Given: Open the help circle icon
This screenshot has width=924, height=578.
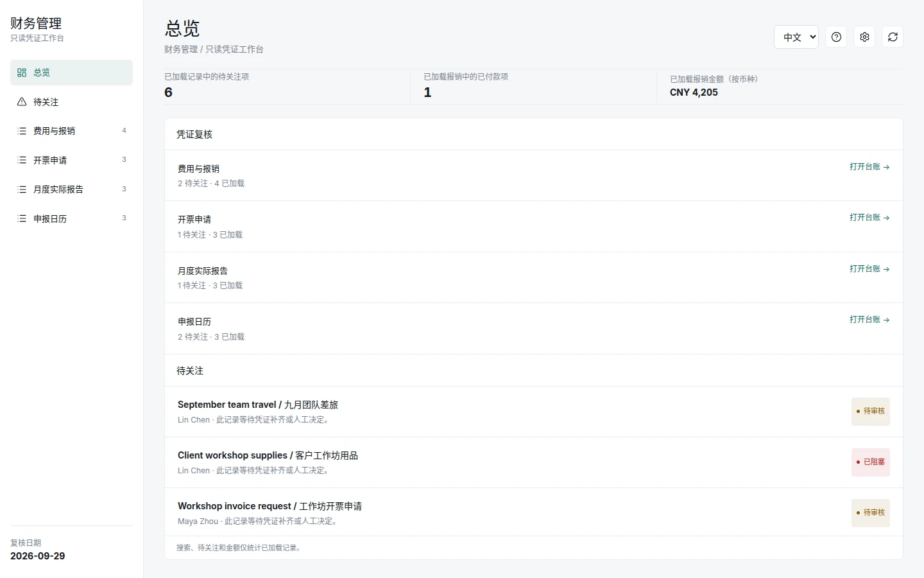Looking at the screenshot, I should pyautogui.click(x=836, y=37).
